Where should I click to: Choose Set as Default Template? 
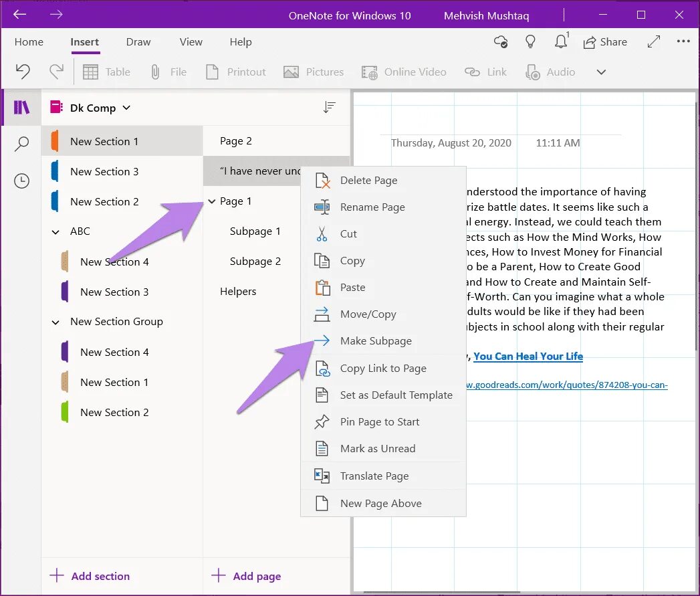384,395
